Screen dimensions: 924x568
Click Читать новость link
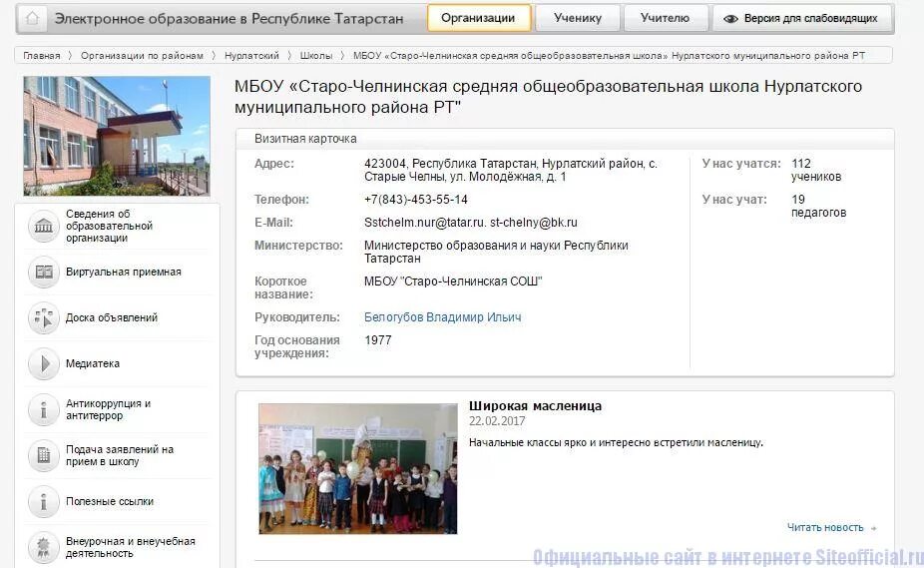pos(825,527)
